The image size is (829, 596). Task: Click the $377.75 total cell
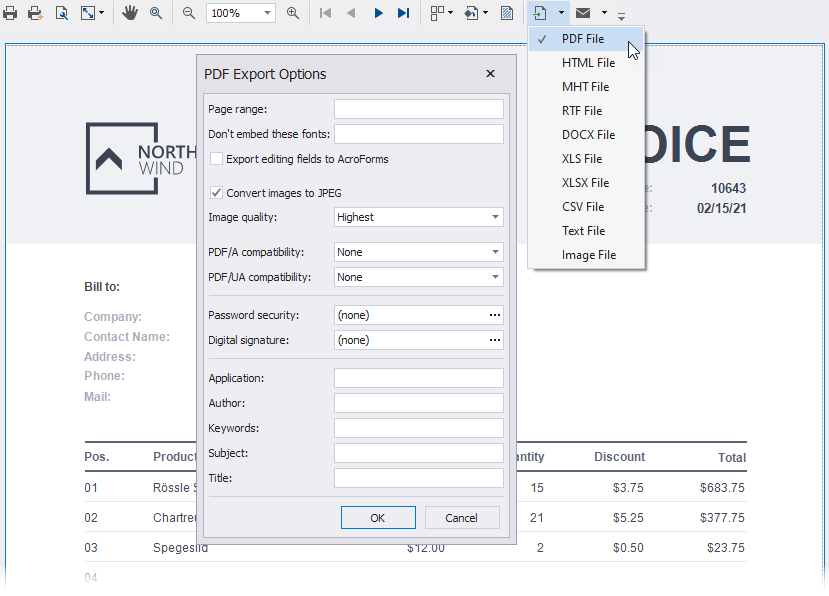click(722, 518)
